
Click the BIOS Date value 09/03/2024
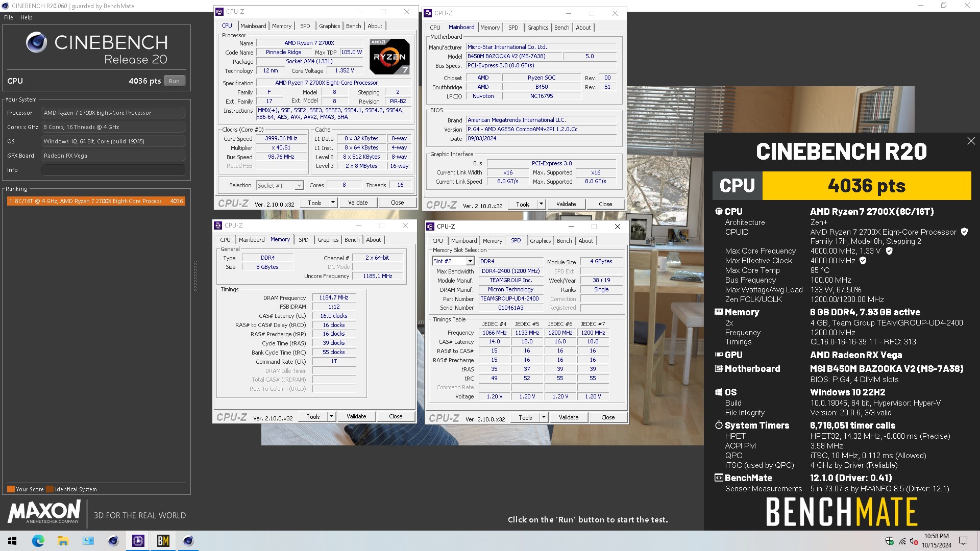point(542,138)
